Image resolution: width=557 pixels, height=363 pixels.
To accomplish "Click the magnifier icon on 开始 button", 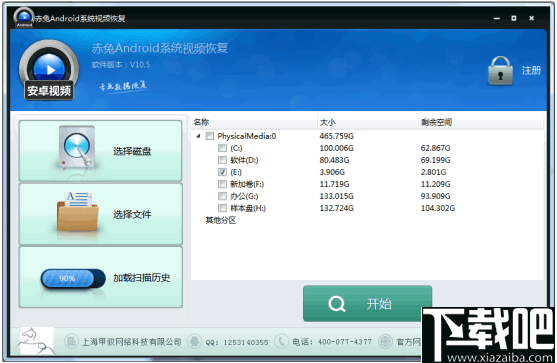I will point(336,304).
